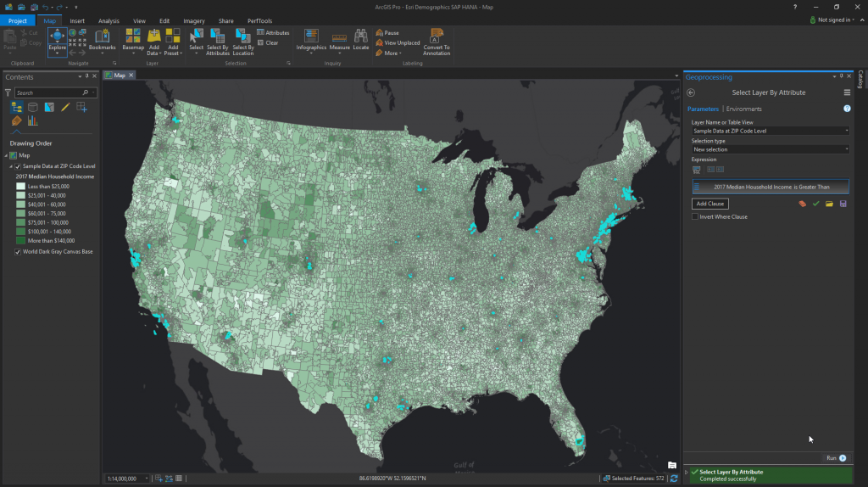
Task: List layers by charts
Action: 33,120
